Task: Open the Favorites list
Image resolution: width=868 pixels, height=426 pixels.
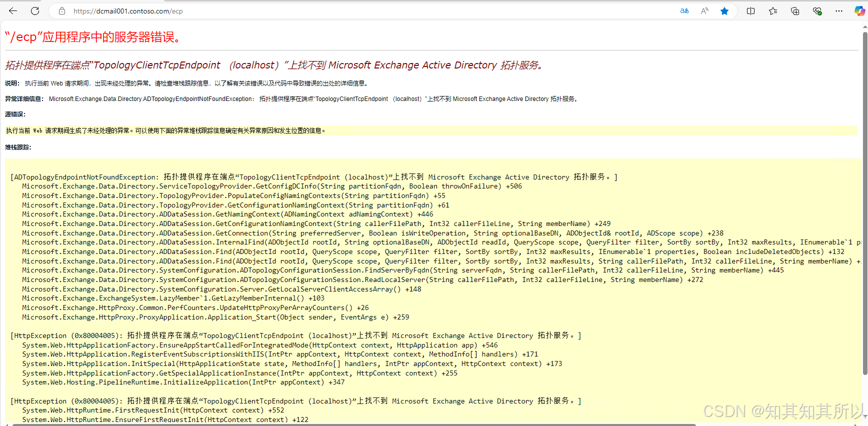Action: pyautogui.click(x=773, y=11)
